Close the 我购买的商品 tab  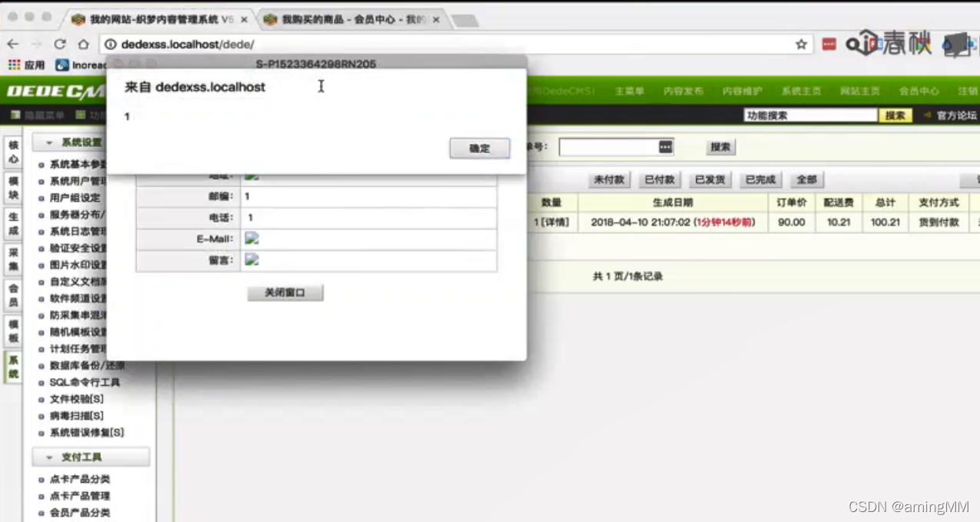[435, 18]
